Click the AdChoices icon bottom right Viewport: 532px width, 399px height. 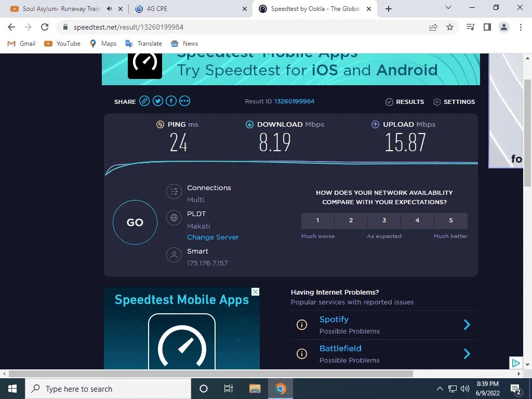pos(516,363)
